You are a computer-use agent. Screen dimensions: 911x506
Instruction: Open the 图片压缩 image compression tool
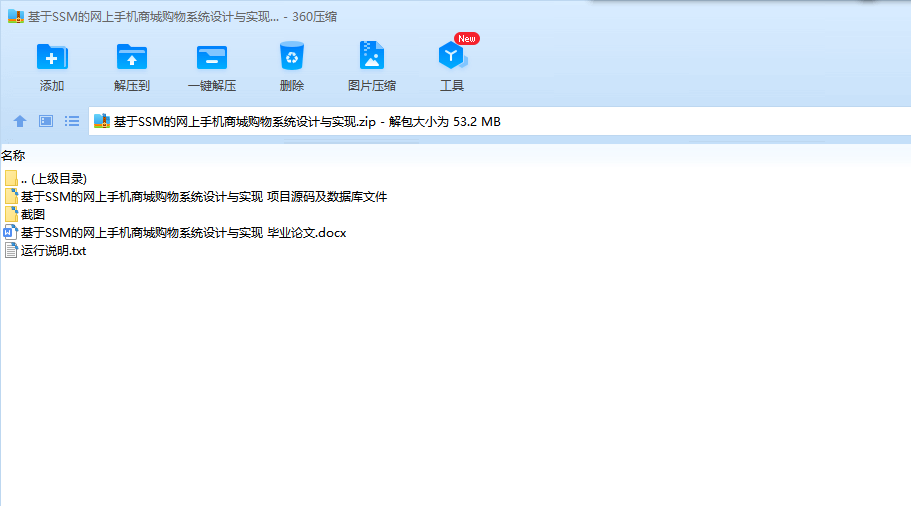(372, 56)
